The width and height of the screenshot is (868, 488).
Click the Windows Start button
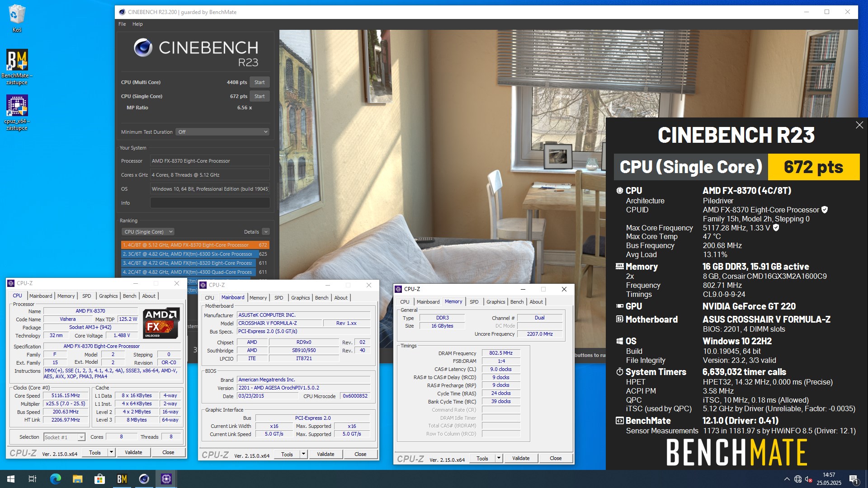coord(11,479)
